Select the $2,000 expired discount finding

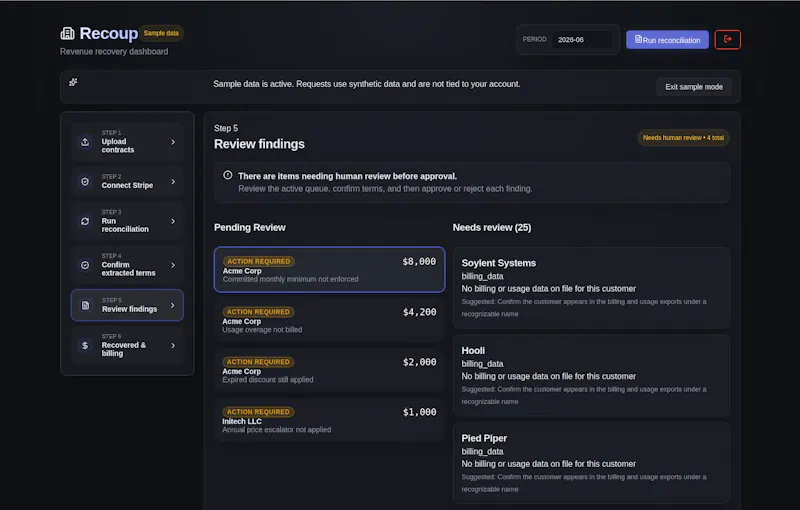pos(330,370)
